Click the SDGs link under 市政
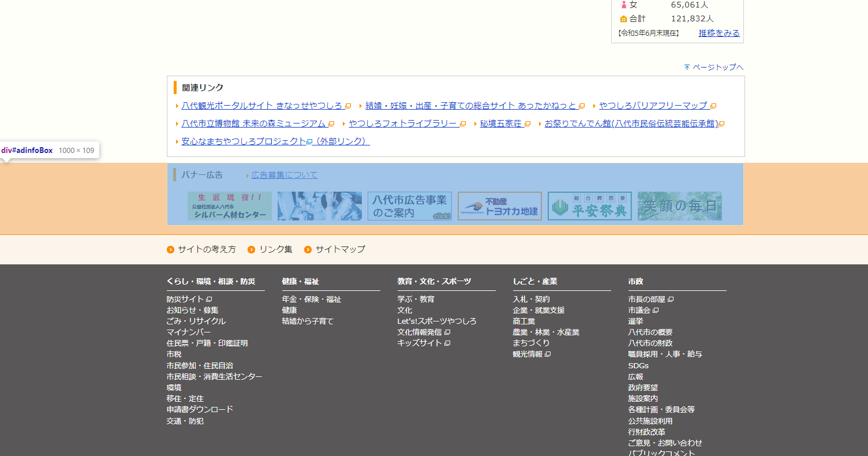Image resolution: width=868 pixels, height=456 pixels. pos(638,365)
